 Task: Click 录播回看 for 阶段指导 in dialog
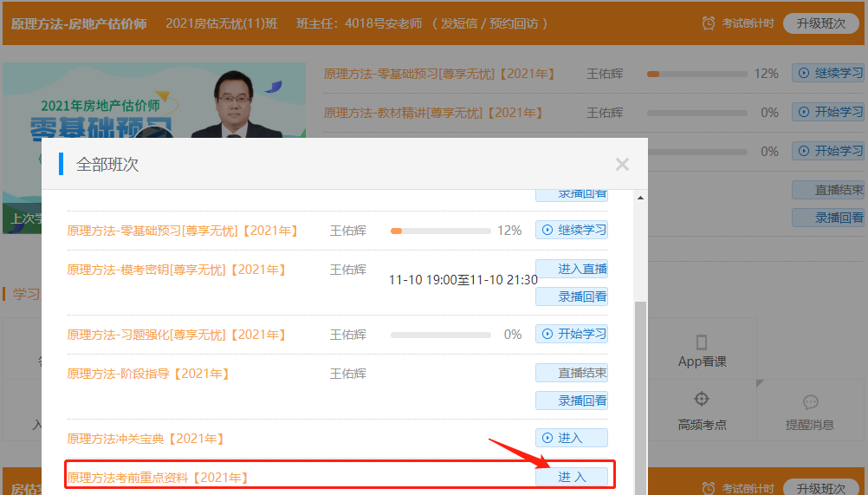(572, 401)
